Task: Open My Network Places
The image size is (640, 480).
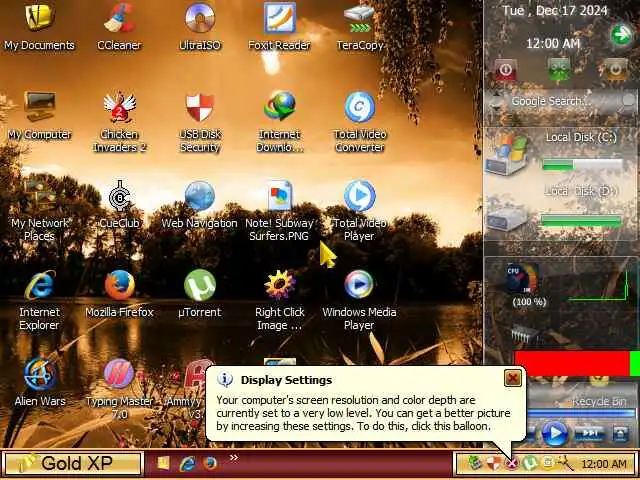Action: [39, 211]
